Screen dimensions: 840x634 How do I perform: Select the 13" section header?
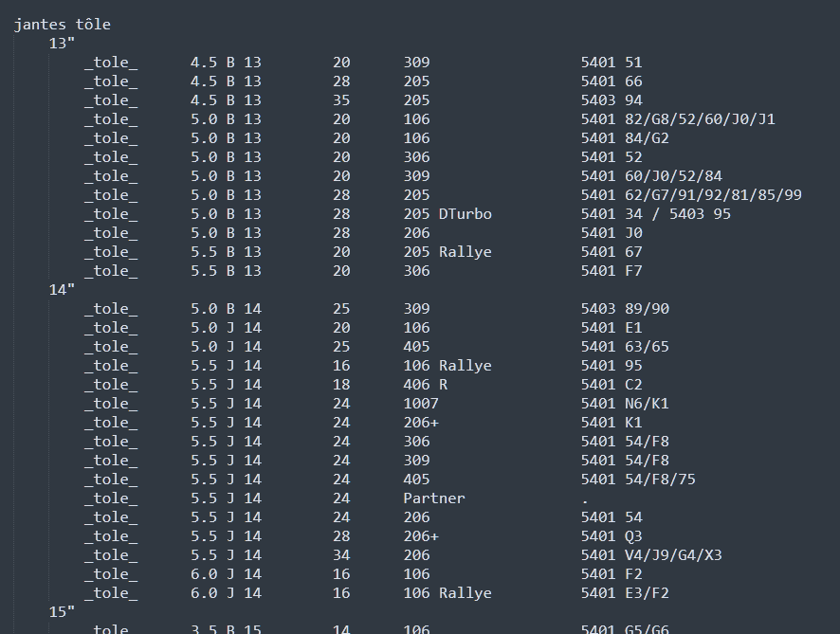(x=63, y=44)
